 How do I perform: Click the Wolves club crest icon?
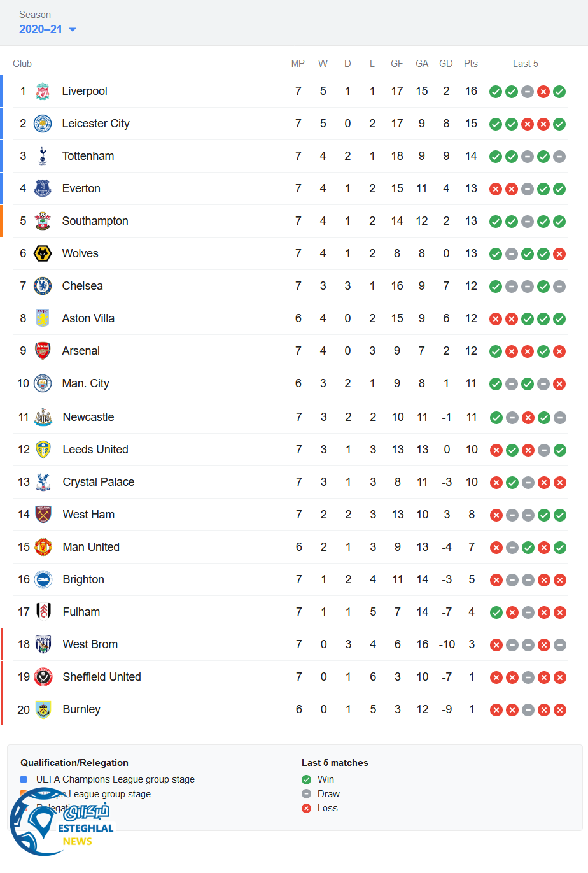pyautogui.click(x=43, y=253)
